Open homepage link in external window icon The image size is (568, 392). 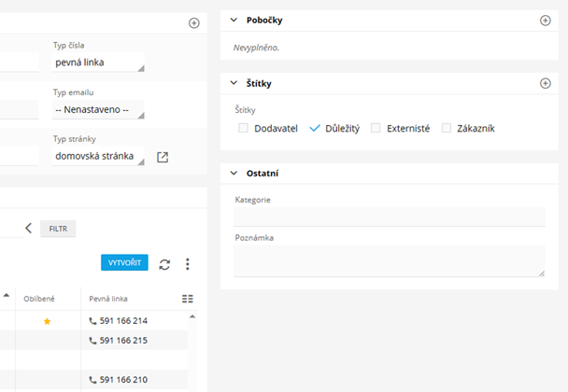[x=163, y=157]
